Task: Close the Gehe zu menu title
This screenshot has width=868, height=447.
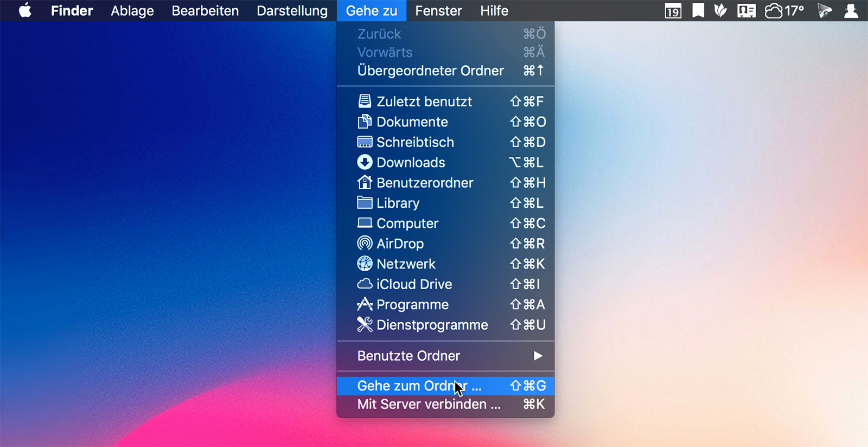Action: point(372,10)
